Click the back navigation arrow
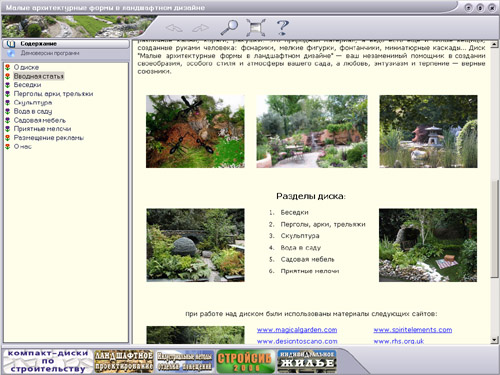 click(x=174, y=28)
